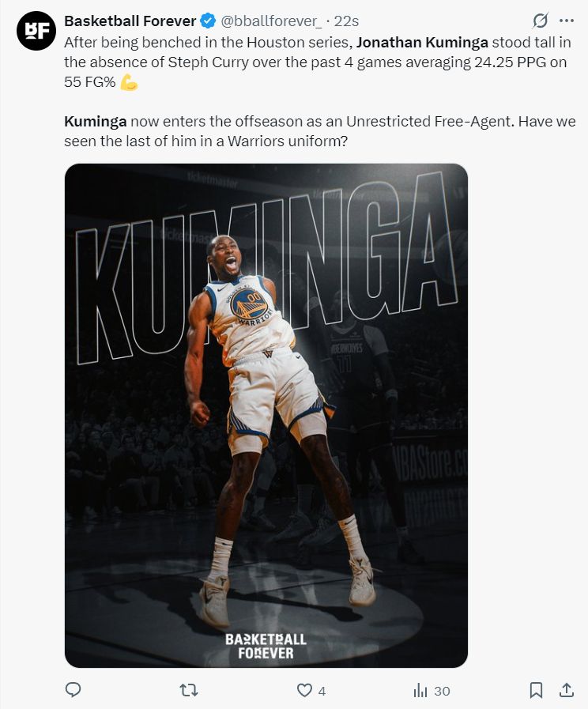Repost this tweet using the retweet icon
This screenshot has width=588, height=709.
point(188,690)
